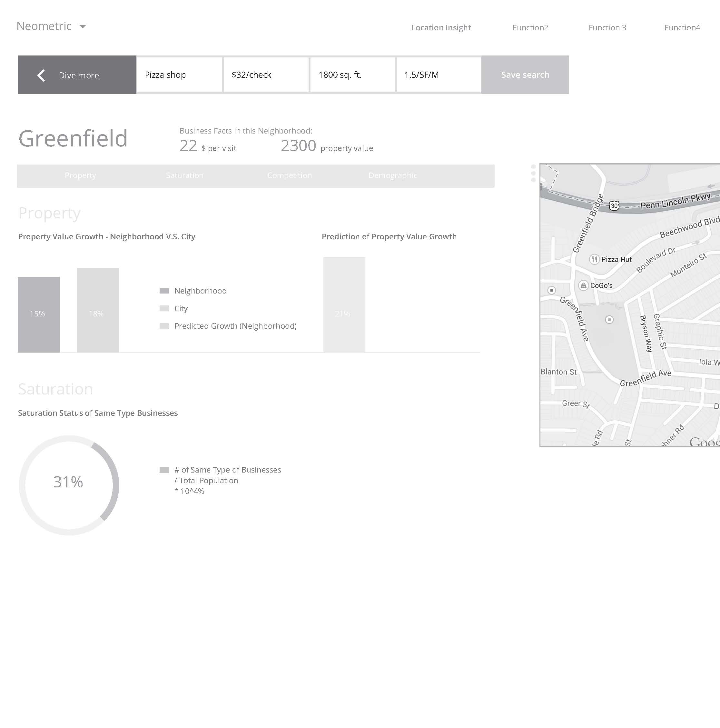Click the back arrow beside Dive more

[x=41, y=75]
